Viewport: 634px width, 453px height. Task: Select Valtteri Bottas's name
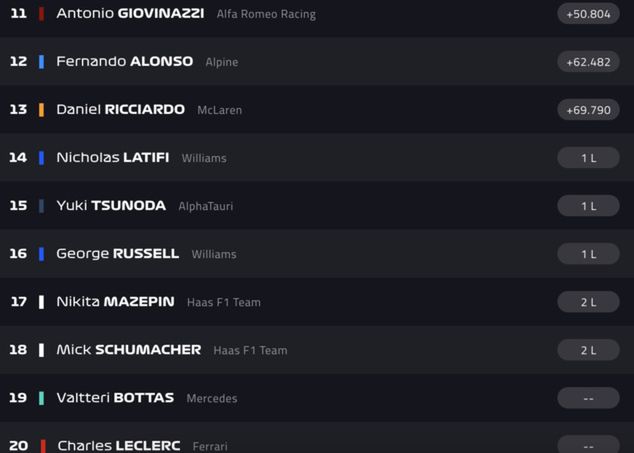click(x=115, y=398)
